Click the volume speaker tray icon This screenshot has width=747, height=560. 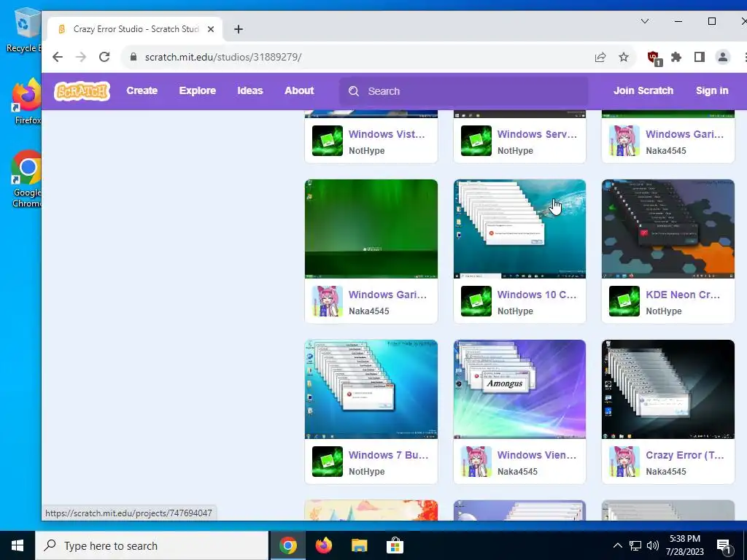(653, 545)
